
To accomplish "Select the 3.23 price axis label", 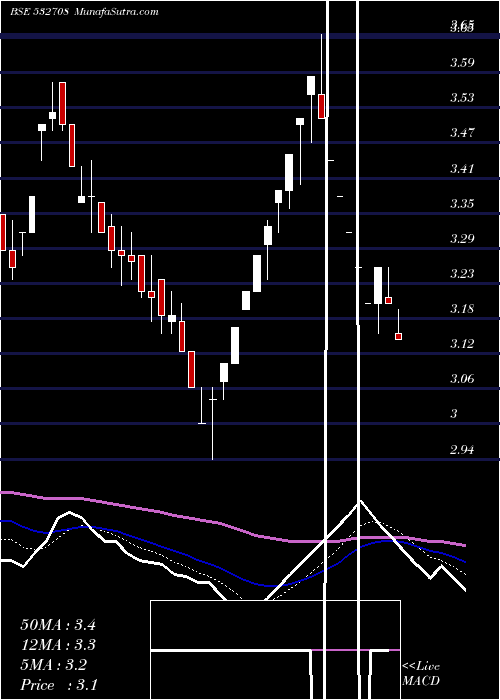I will tap(462, 274).
